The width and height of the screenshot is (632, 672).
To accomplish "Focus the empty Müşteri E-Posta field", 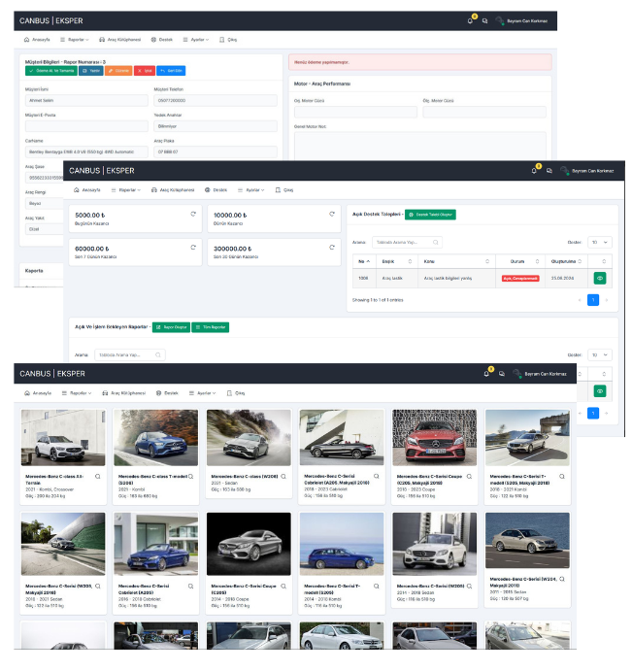I will pos(86,126).
